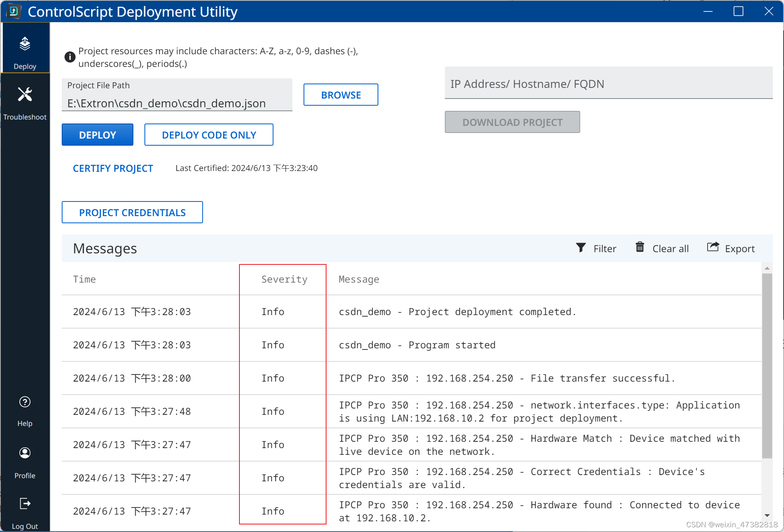Click the messages scrollbar down arrow
This screenshot has height=532, width=784.
pyautogui.click(x=767, y=515)
